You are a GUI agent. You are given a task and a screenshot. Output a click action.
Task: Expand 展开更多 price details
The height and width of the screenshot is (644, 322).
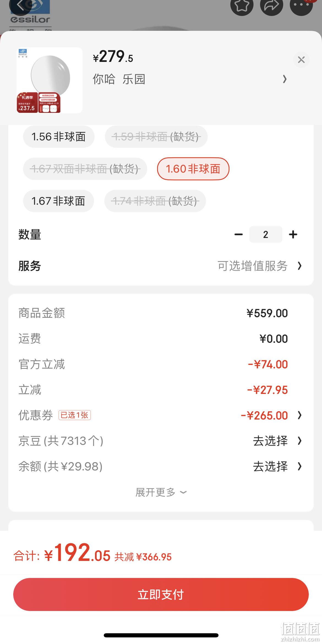(161, 492)
